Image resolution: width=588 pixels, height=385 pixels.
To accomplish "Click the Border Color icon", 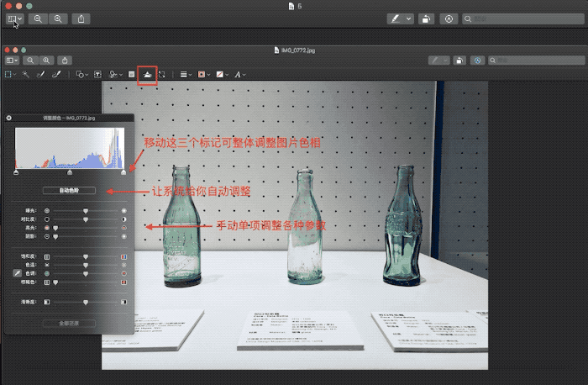I will 202,74.
